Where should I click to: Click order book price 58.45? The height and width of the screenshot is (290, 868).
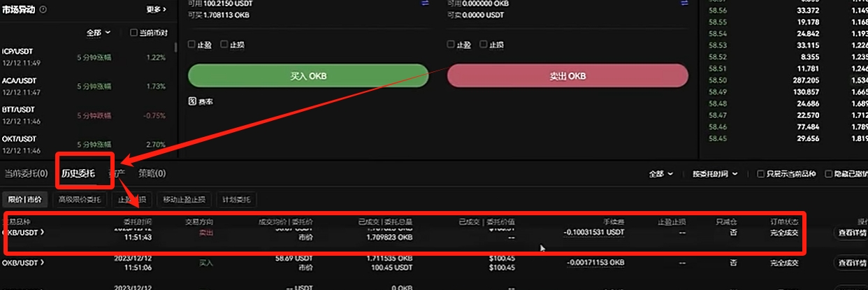(717, 138)
